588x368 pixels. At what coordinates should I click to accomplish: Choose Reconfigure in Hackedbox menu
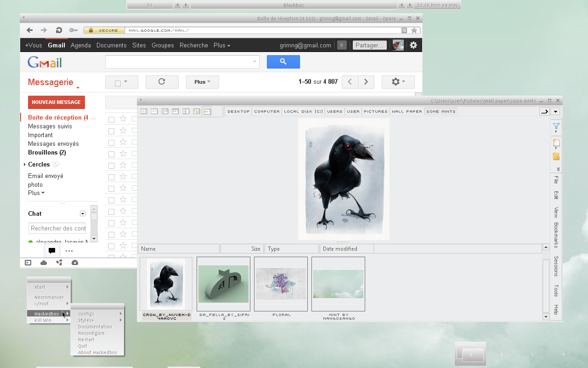click(x=97, y=333)
